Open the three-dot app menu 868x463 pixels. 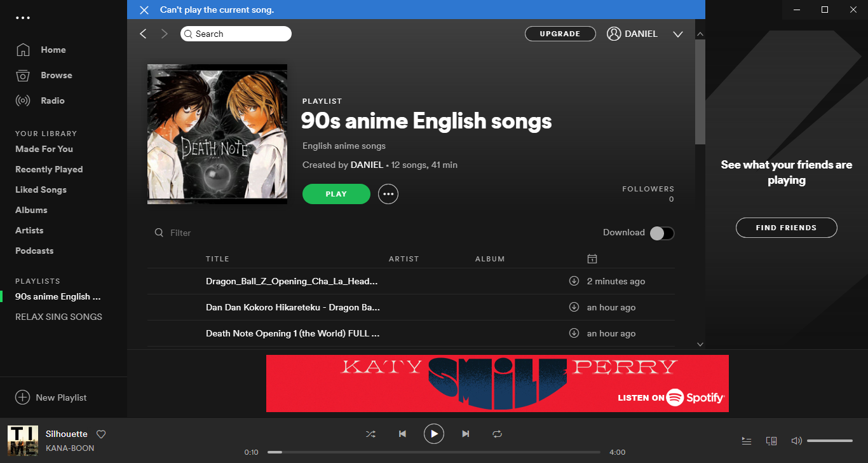pyautogui.click(x=23, y=18)
